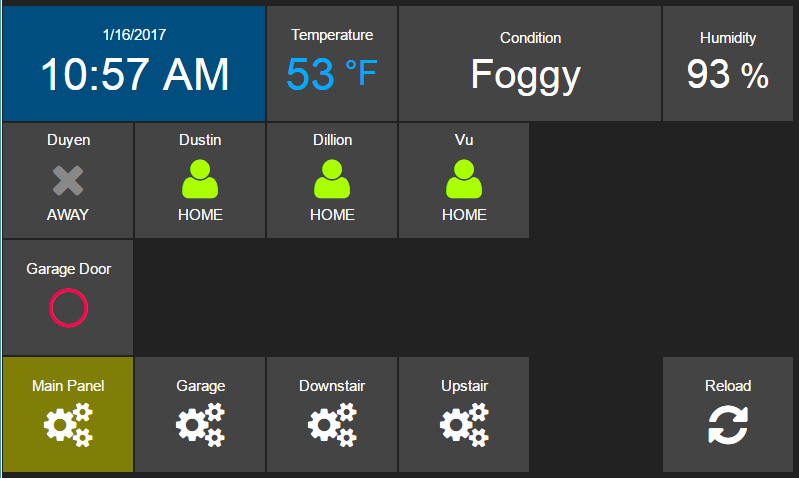Click the 53 °F temperature reading
Image resolution: width=799 pixels, height=478 pixels.
[x=332, y=75]
